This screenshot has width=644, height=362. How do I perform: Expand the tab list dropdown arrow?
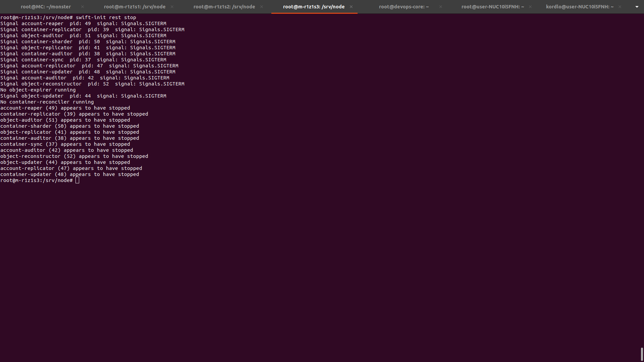[x=637, y=7]
